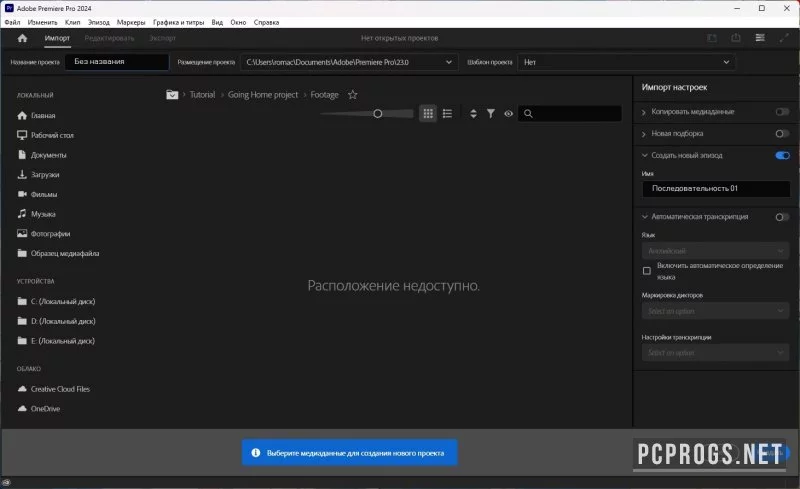Open the Quick Export share icon
The width and height of the screenshot is (800, 489).
[x=736, y=38]
